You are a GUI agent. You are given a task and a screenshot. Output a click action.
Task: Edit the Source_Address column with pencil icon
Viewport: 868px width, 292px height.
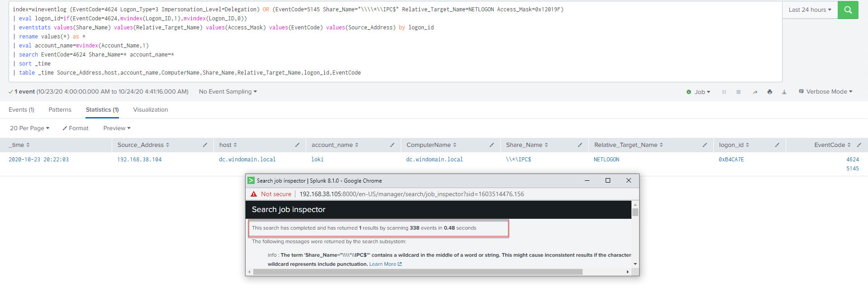coord(205,145)
